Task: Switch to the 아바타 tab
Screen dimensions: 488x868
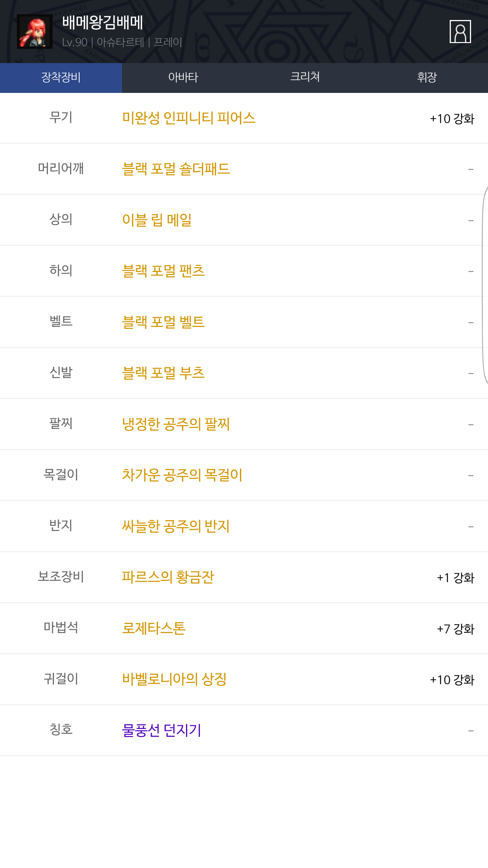Action: point(183,78)
